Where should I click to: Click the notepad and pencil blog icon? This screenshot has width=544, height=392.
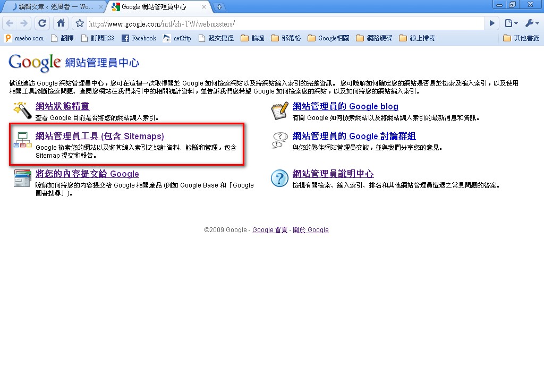pyautogui.click(x=279, y=110)
